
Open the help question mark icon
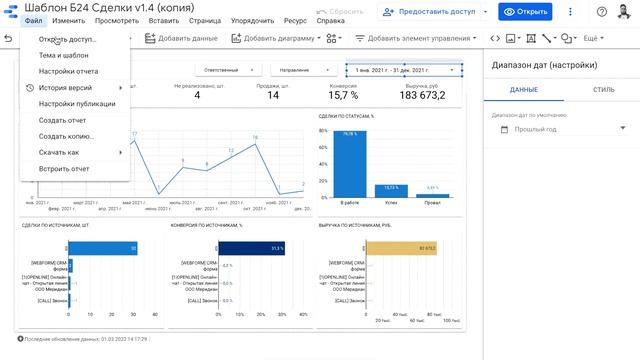pos(602,12)
